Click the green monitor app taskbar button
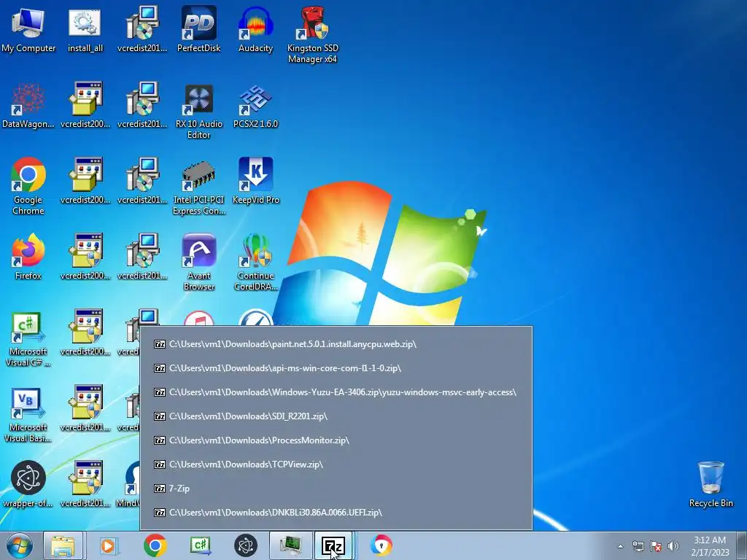Viewport: 747px width, 560px height. [290, 545]
